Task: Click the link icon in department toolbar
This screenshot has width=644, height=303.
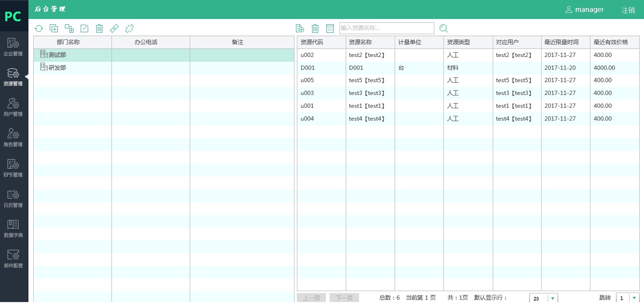Action: (114, 28)
